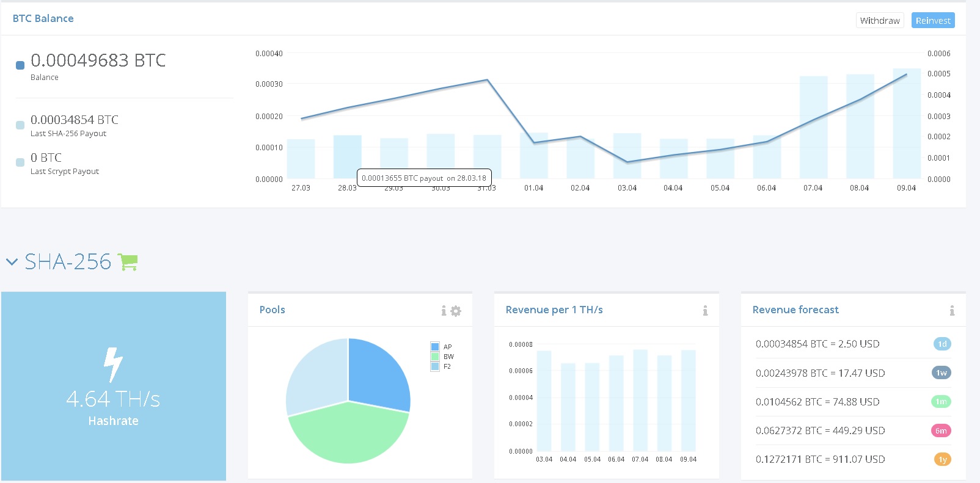Click the 1y forecast badge

coord(942,459)
